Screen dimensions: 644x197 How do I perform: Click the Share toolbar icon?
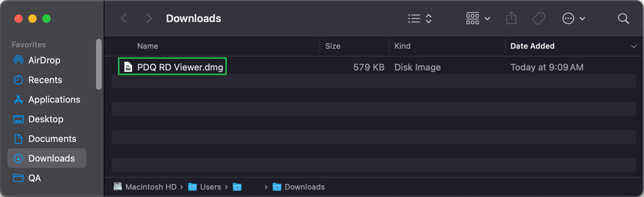click(511, 18)
